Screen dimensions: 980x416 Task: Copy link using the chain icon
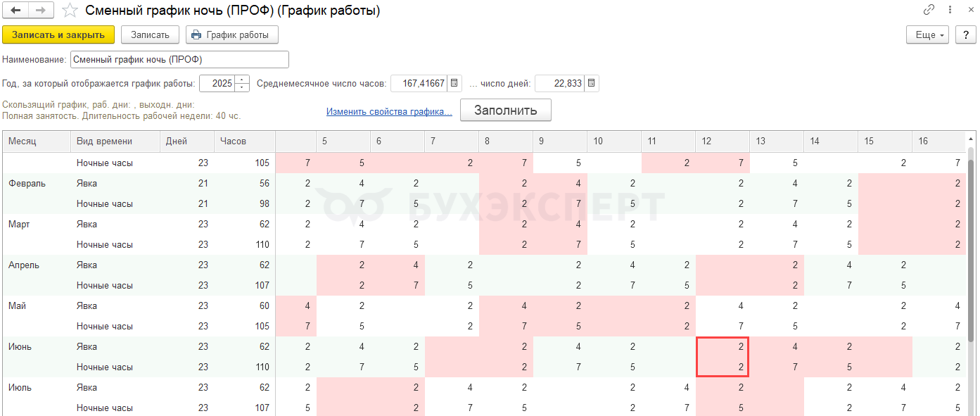(929, 10)
